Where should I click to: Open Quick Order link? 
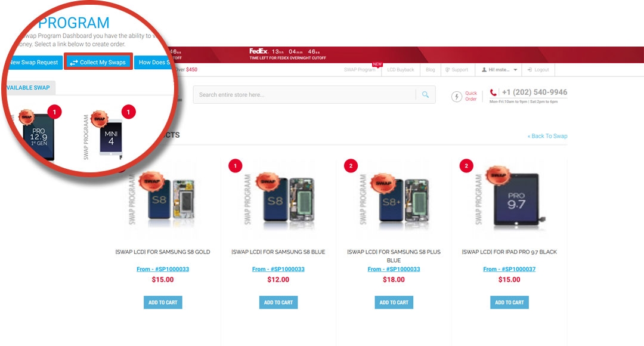point(470,96)
